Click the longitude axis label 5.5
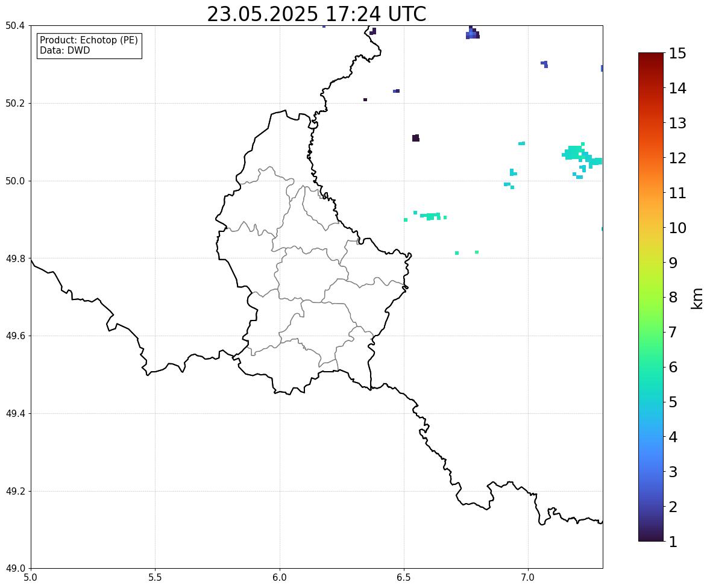The height and width of the screenshot is (588, 710). [156, 578]
